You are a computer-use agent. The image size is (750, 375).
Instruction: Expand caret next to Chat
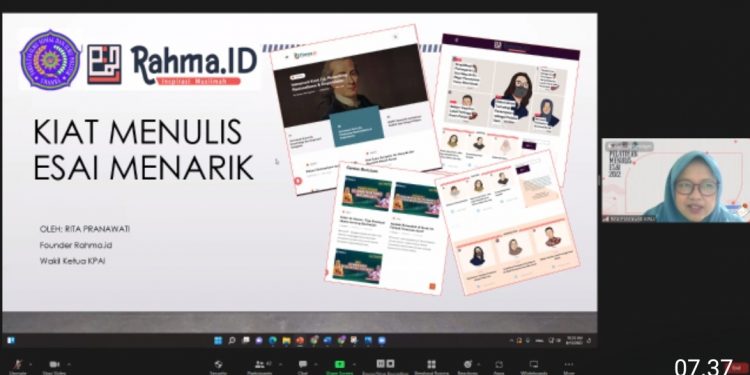coord(315,364)
